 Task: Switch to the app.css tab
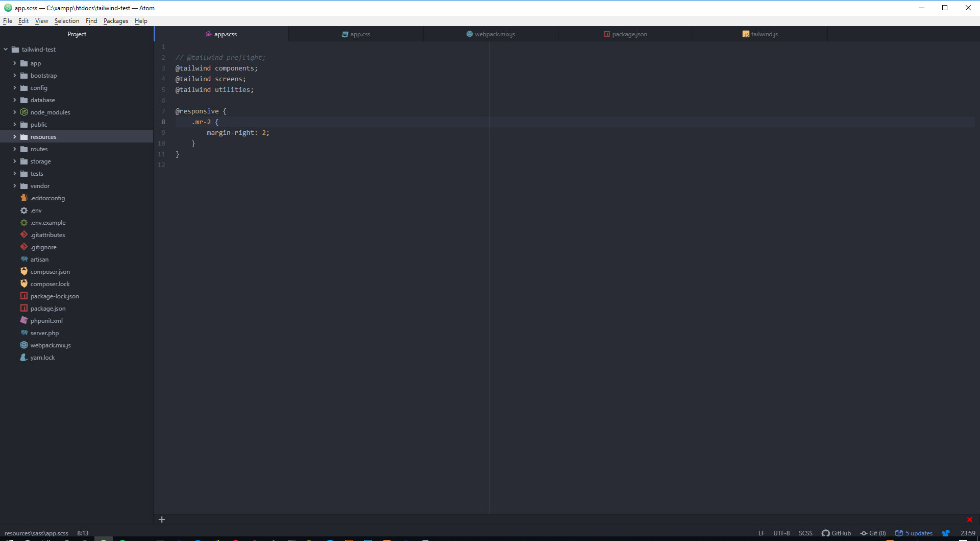pos(356,34)
